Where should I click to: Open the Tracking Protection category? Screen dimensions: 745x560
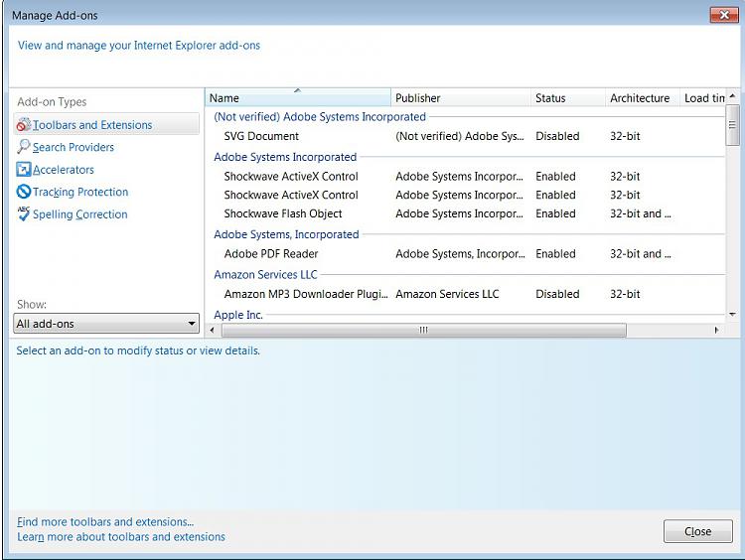coord(80,192)
